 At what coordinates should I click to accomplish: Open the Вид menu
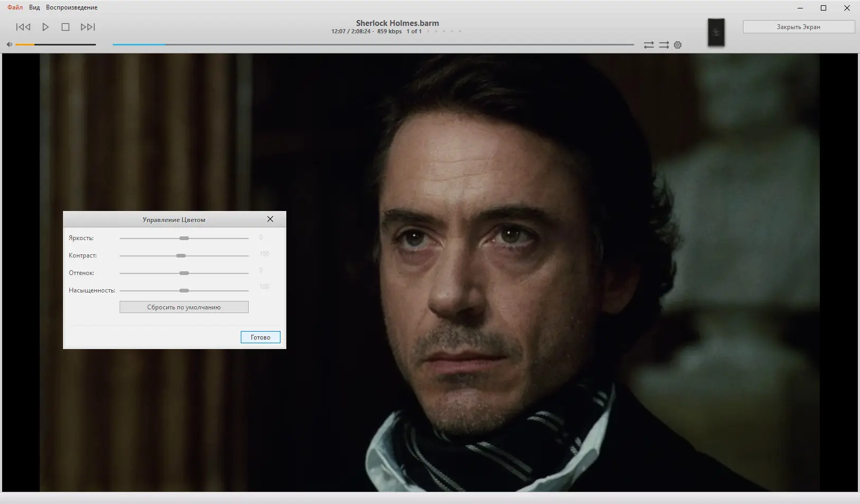coord(34,7)
